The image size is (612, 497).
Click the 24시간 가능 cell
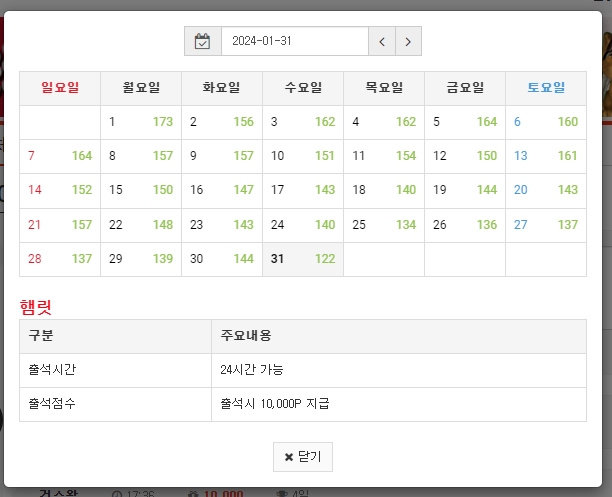pyautogui.click(x=399, y=370)
